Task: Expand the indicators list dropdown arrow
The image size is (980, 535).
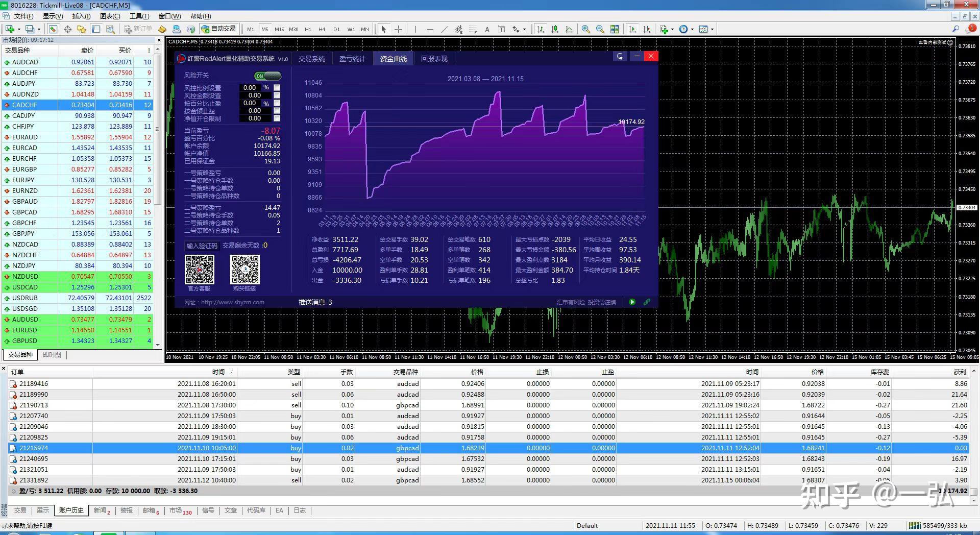Action: (x=672, y=29)
